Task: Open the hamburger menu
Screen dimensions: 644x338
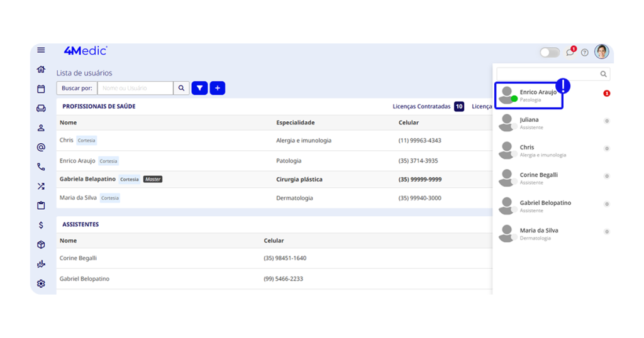Action: tap(41, 50)
